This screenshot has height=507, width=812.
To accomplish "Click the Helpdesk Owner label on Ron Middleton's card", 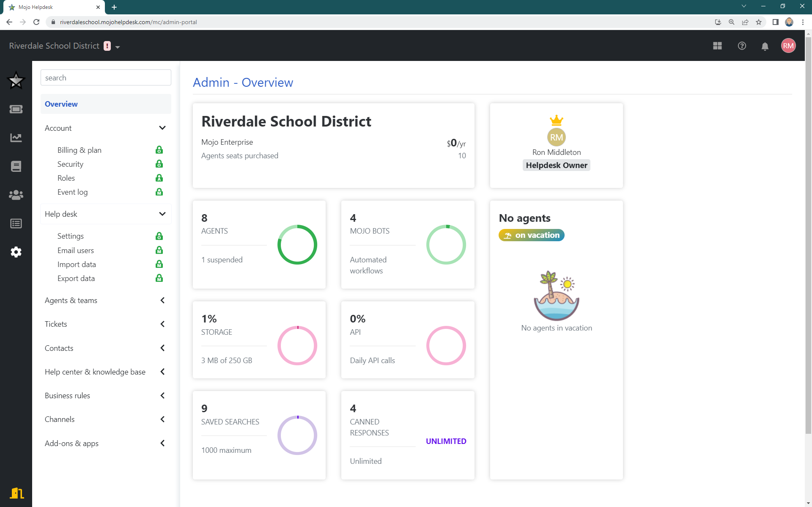I will click(556, 165).
